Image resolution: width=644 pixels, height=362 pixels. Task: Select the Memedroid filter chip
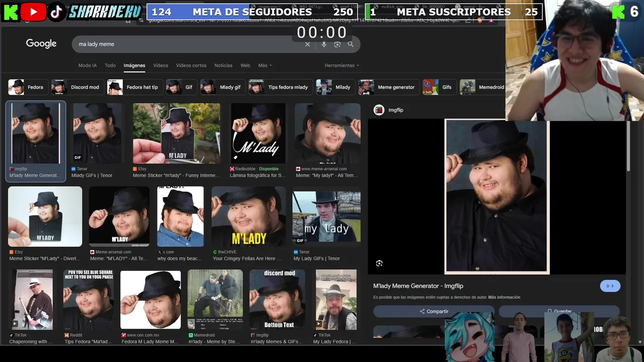pyautogui.click(x=482, y=87)
